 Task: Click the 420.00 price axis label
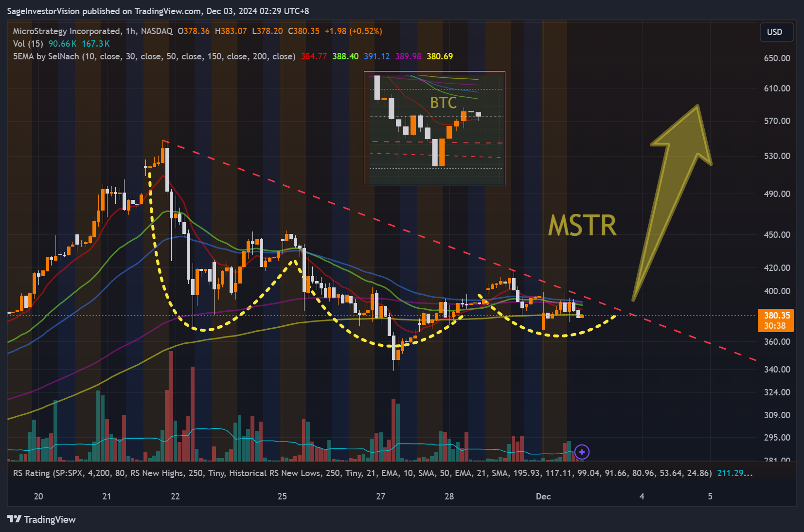(777, 268)
